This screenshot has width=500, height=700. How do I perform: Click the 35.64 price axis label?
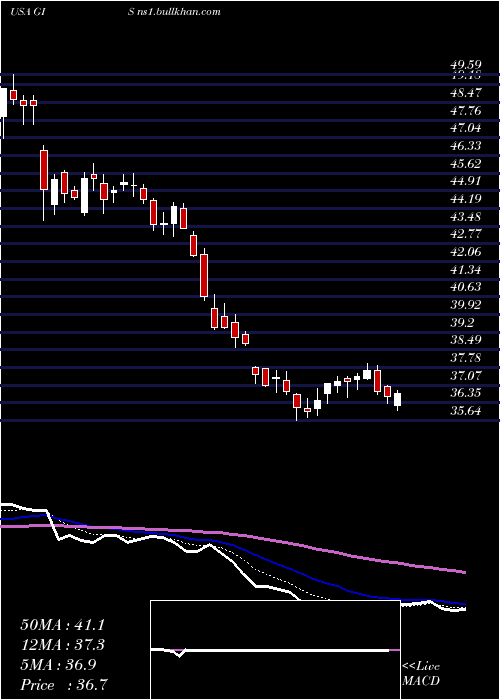(x=467, y=411)
